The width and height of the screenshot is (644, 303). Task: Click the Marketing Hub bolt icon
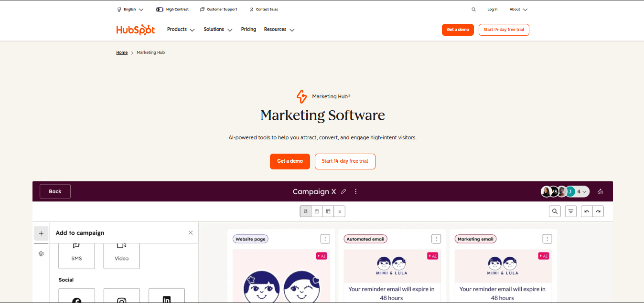[x=301, y=96]
